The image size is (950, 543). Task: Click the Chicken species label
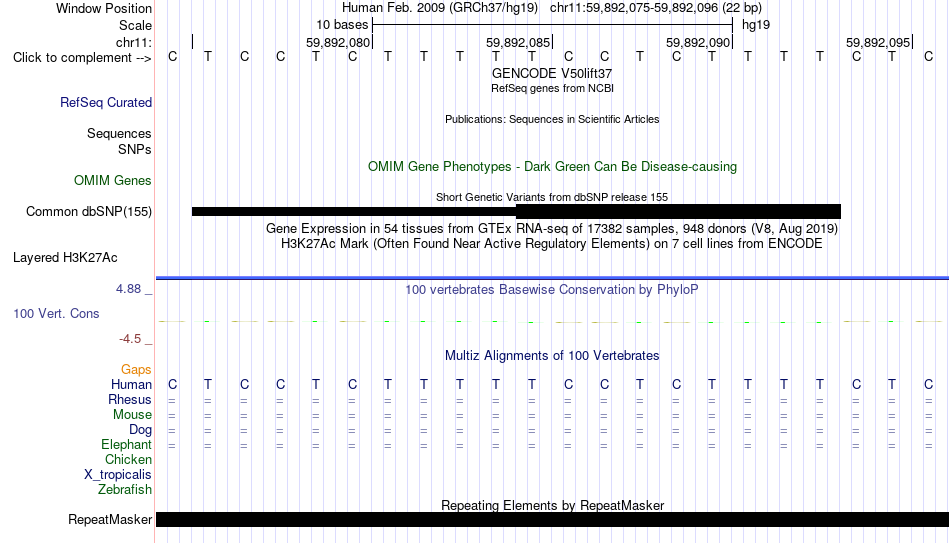[128, 459]
